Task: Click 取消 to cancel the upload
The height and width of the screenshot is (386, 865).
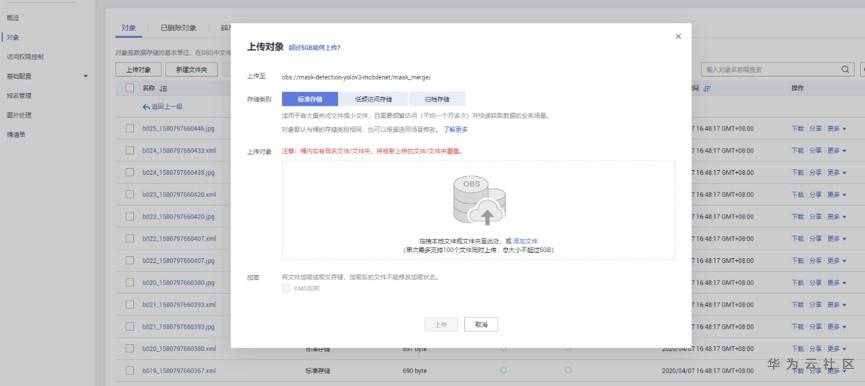Action: (481, 324)
